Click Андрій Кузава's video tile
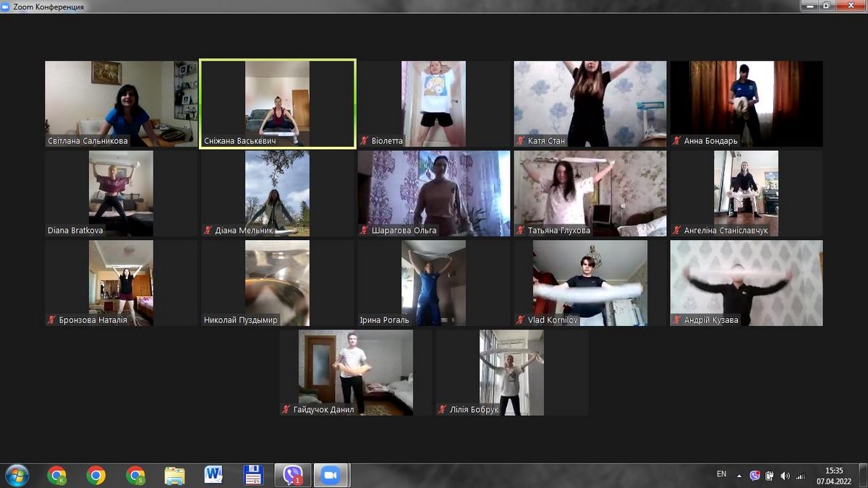 746,282
